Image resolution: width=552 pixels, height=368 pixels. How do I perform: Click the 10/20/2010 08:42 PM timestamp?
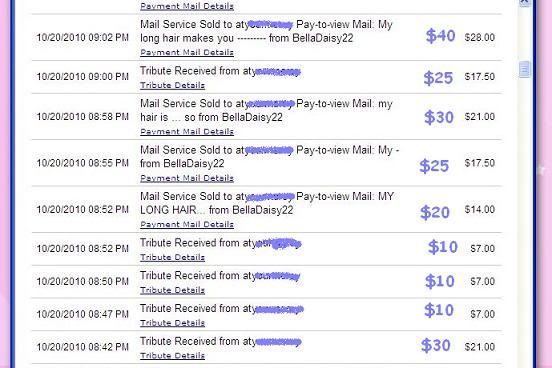pyautogui.click(x=83, y=347)
